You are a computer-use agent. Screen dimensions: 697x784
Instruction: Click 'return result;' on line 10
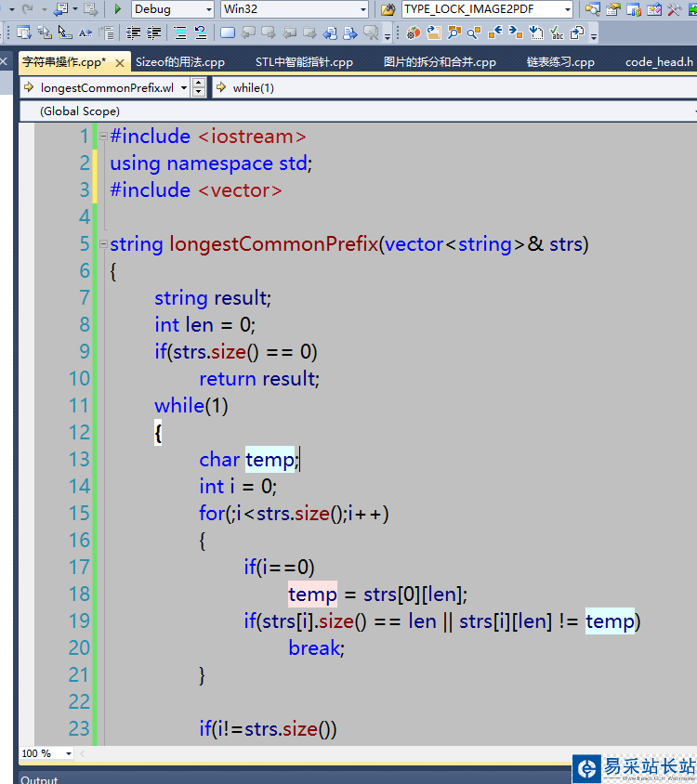coord(259,379)
